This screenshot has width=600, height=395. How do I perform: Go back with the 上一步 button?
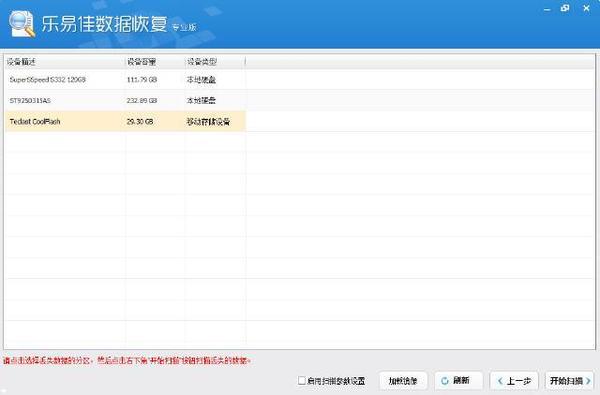tap(514, 380)
